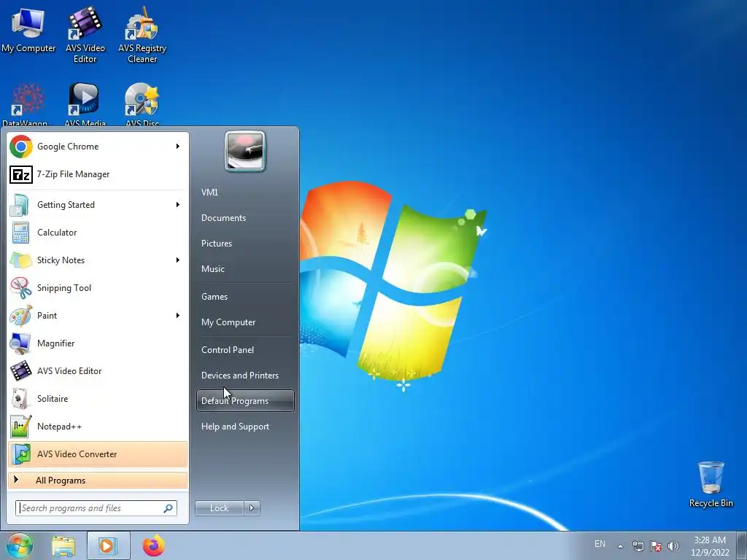Screen dimensions: 747x560
Task: Open Google Chrome from the Start menu
Action: [98, 147]
